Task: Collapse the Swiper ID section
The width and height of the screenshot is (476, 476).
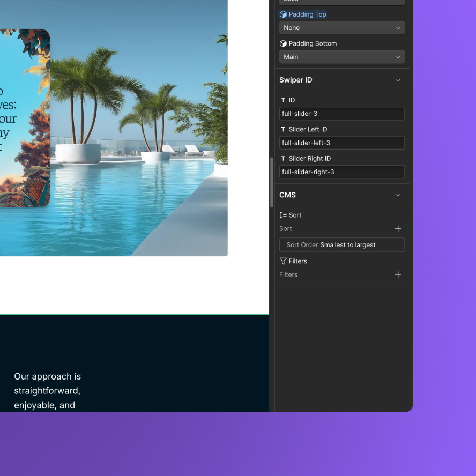Action: click(x=398, y=80)
